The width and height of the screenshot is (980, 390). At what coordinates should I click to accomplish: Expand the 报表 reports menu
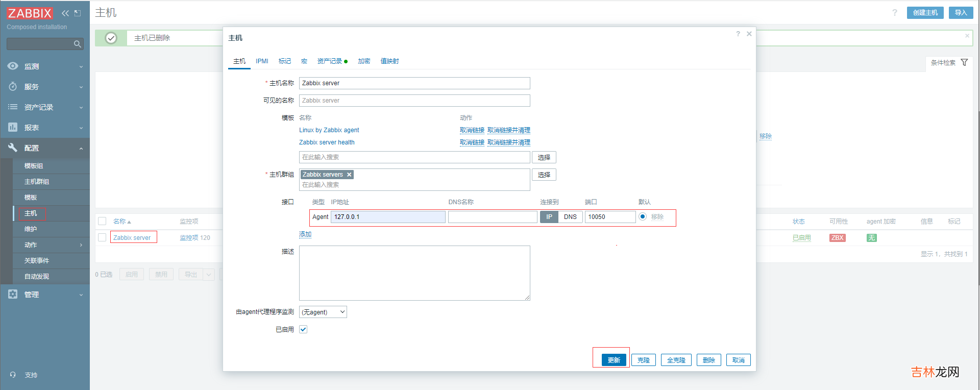pyautogui.click(x=45, y=128)
